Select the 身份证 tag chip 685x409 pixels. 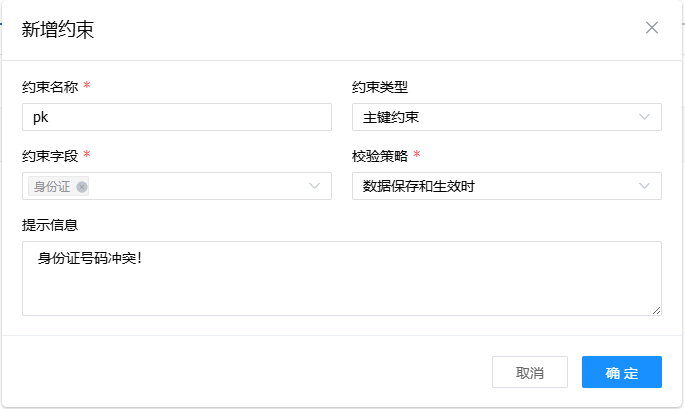(x=52, y=186)
